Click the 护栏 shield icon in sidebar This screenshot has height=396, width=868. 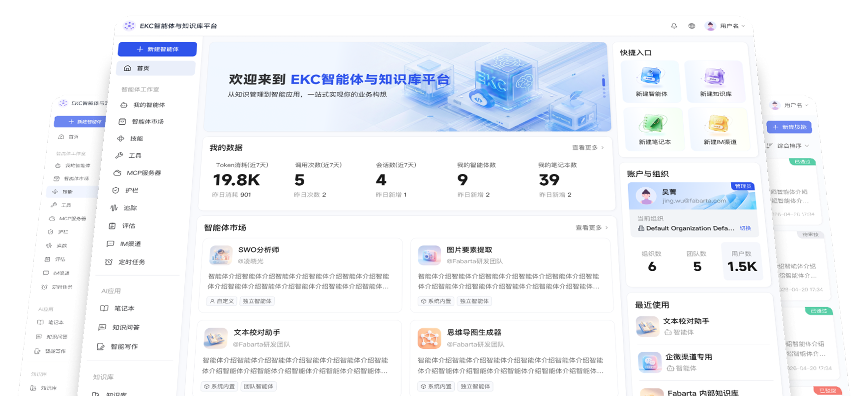[116, 190]
